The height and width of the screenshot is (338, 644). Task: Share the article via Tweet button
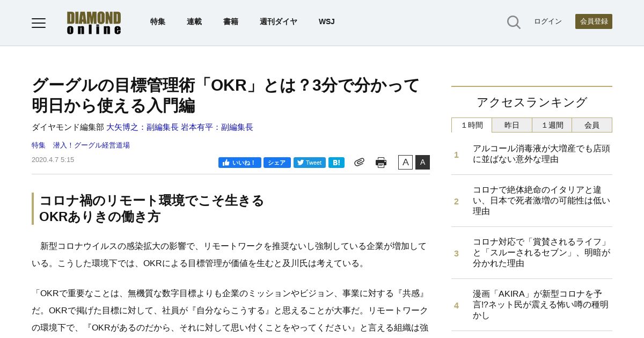[310, 163]
